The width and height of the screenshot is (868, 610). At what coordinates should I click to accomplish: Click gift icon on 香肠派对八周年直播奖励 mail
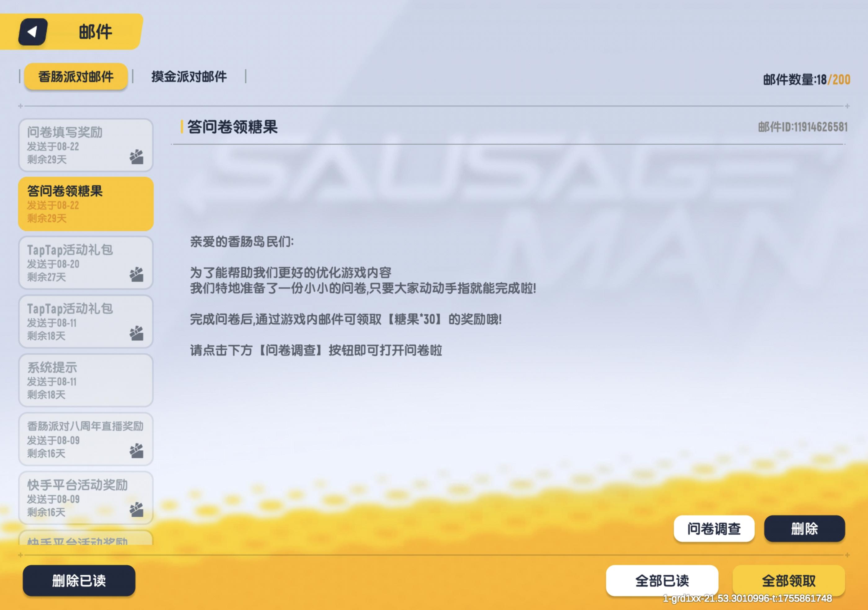(136, 450)
